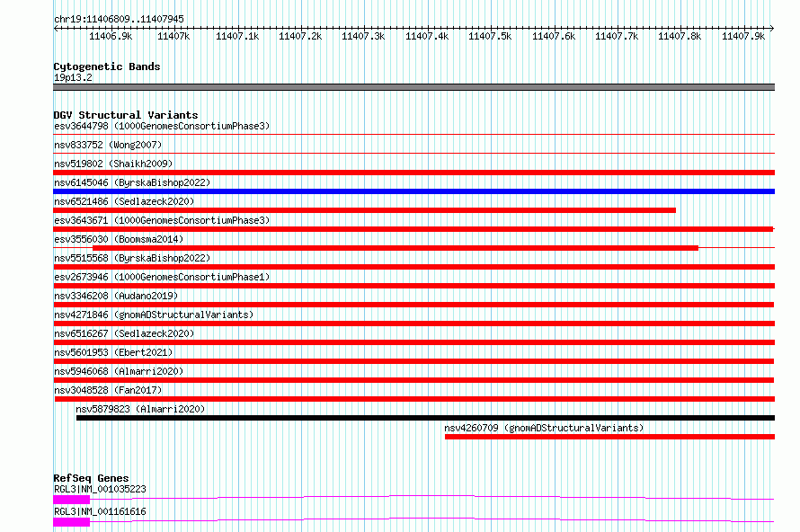800x532 pixels.
Task: Open the RGL3|NM_001161616 transcript label
Action: pos(100,511)
